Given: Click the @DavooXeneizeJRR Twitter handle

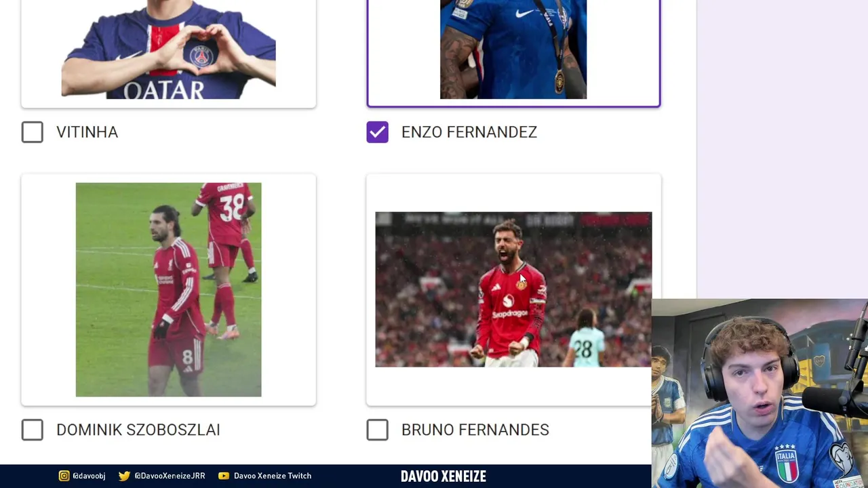Looking at the screenshot, I should coord(170,476).
